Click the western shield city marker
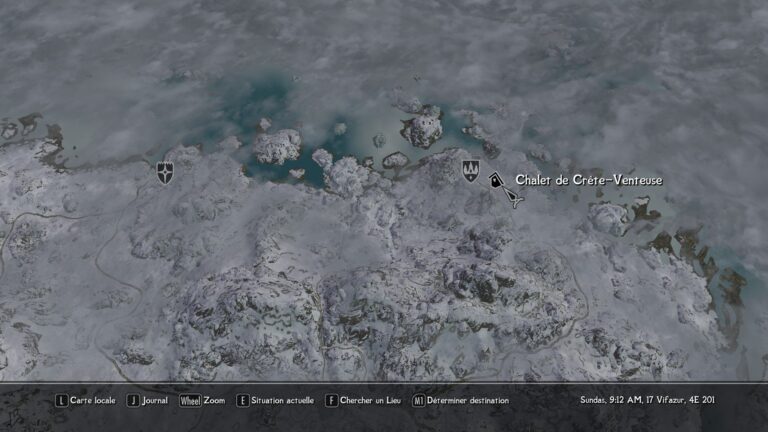This screenshot has width=768, height=432. (x=165, y=172)
